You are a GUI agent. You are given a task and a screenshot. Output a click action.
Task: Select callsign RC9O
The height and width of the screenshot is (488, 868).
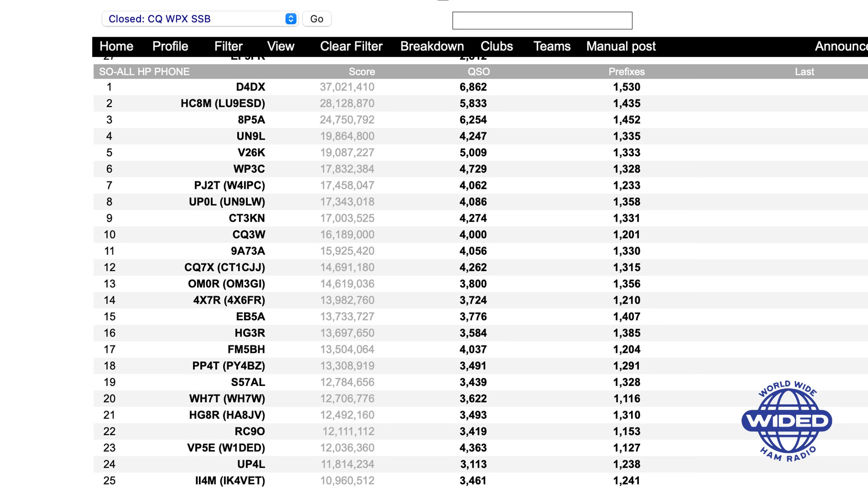(250, 432)
